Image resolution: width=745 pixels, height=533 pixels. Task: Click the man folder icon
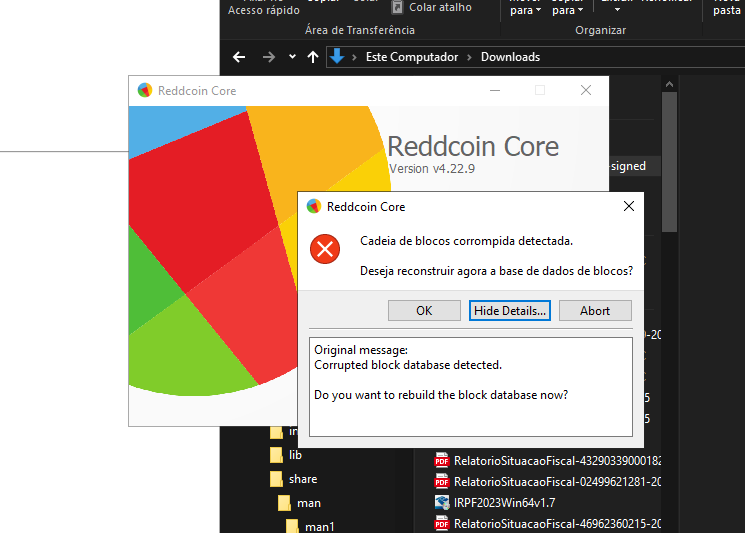(x=284, y=503)
